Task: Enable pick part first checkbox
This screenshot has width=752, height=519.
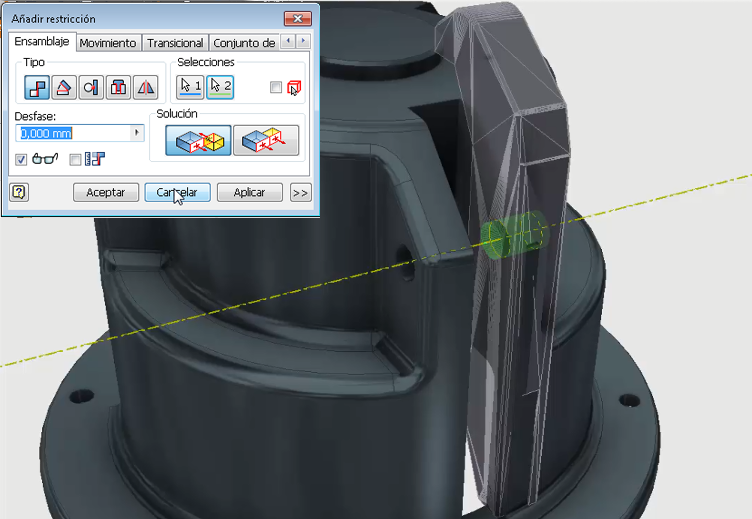Action: (x=276, y=87)
